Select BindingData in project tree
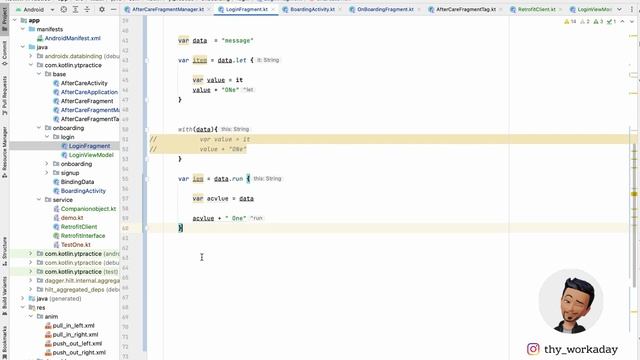 point(77,182)
